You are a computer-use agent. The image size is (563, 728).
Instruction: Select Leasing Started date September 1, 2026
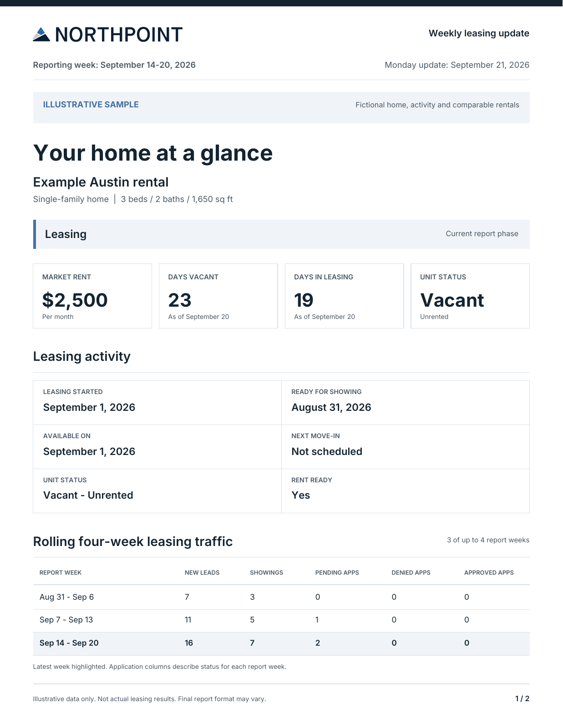89,407
